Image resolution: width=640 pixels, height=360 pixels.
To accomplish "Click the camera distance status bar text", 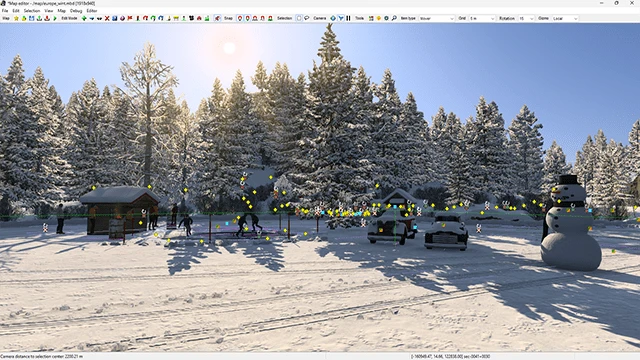I will pos(42,356).
